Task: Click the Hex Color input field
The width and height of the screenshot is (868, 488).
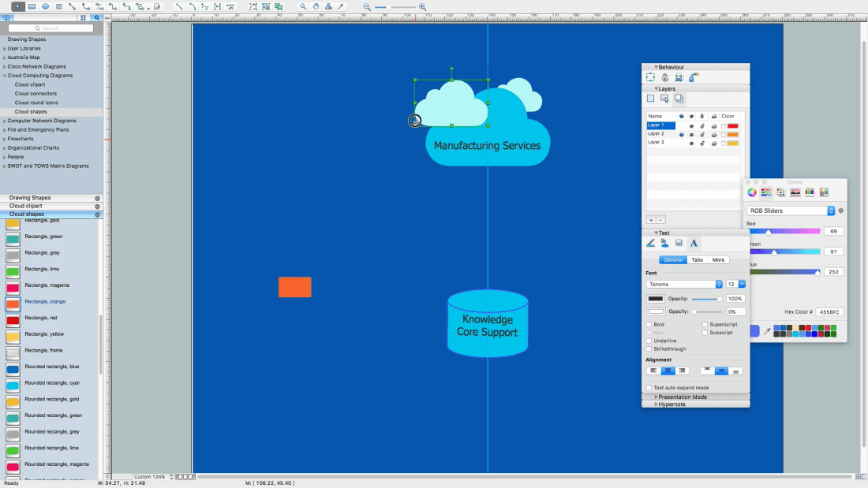Action: pyautogui.click(x=829, y=312)
